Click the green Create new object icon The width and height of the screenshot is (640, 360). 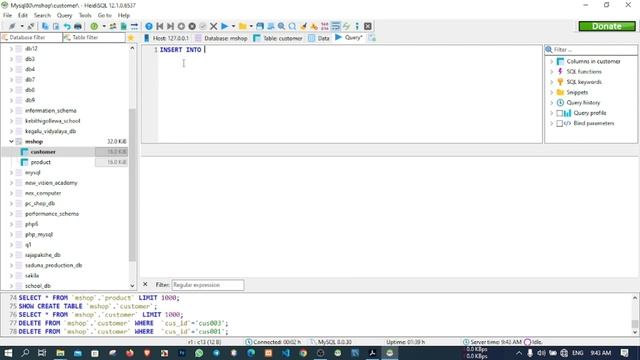pyautogui.click(x=94, y=26)
